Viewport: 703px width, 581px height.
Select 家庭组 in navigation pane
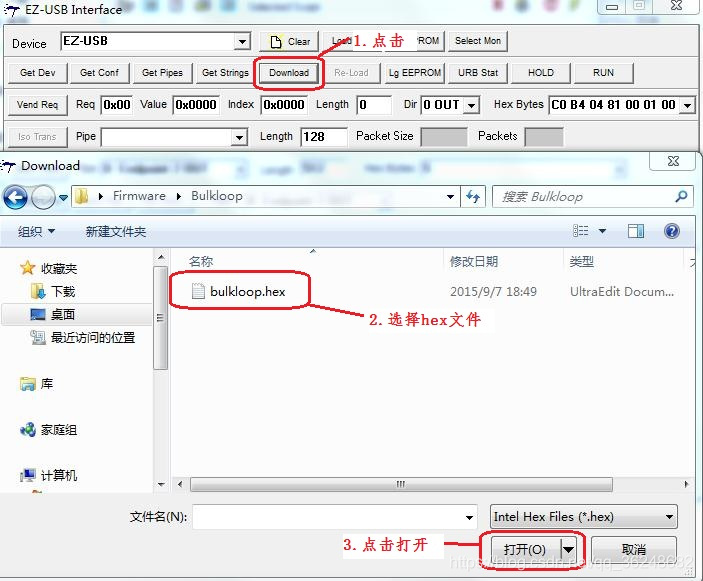coord(59,430)
